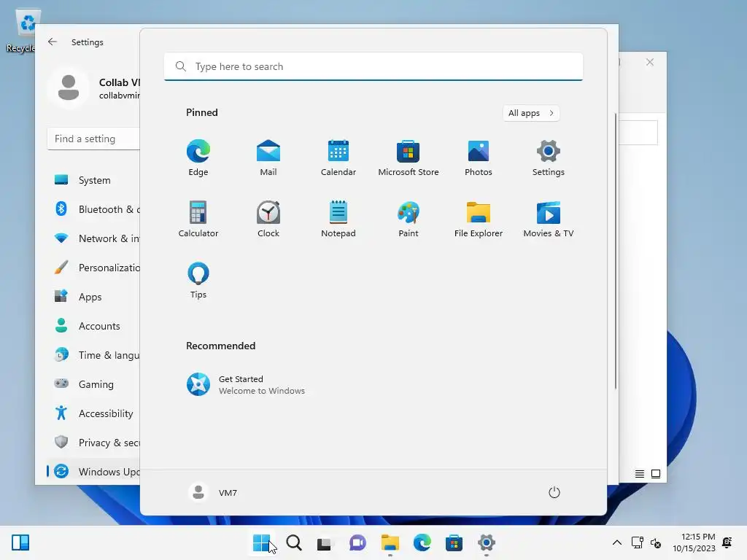Select Windows Update in Settings

pos(94,472)
